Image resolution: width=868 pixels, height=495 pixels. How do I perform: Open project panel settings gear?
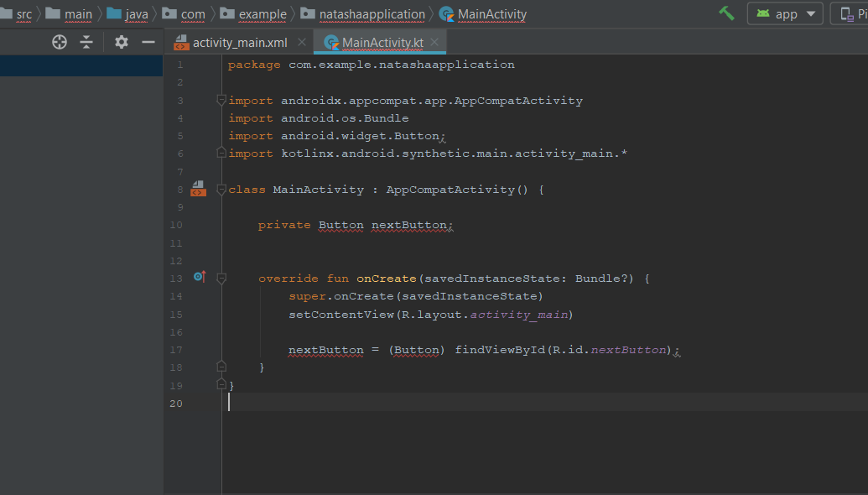(x=122, y=42)
